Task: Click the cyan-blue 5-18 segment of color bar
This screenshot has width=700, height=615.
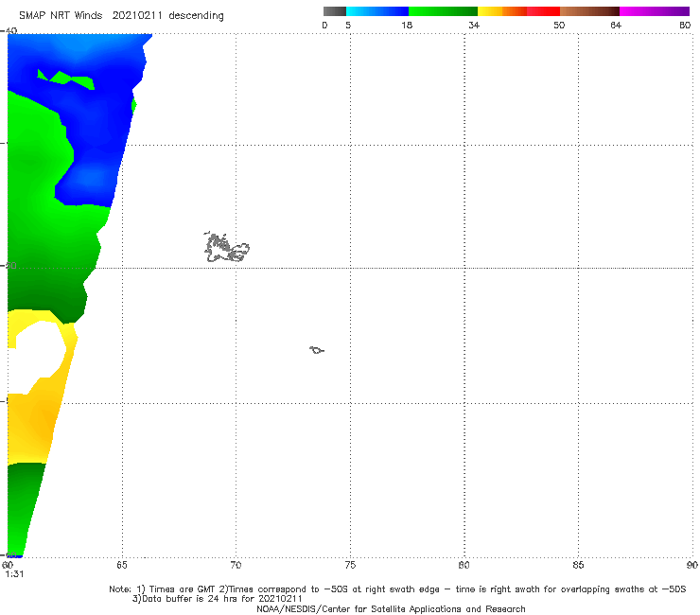Action: tap(377, 11)
